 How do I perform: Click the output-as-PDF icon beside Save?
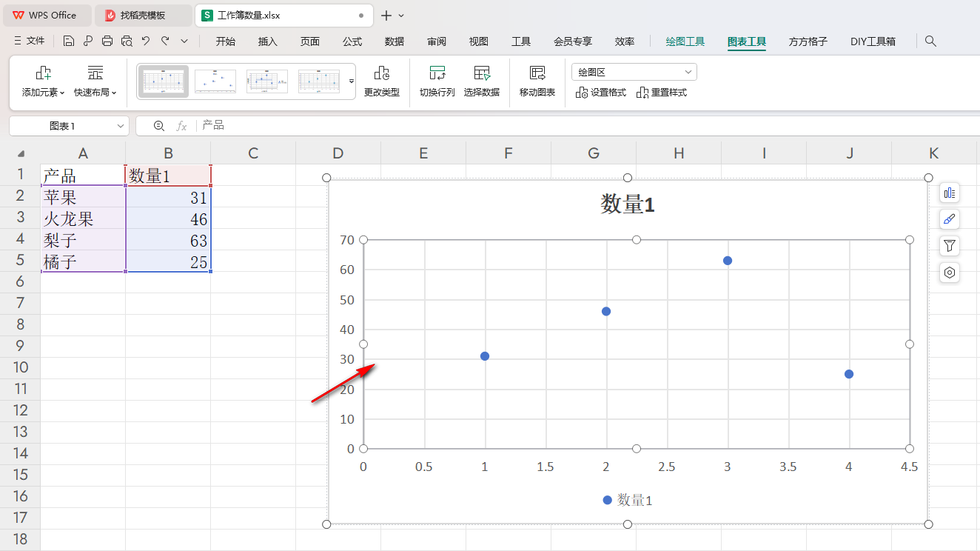click(x=88, y=41)
